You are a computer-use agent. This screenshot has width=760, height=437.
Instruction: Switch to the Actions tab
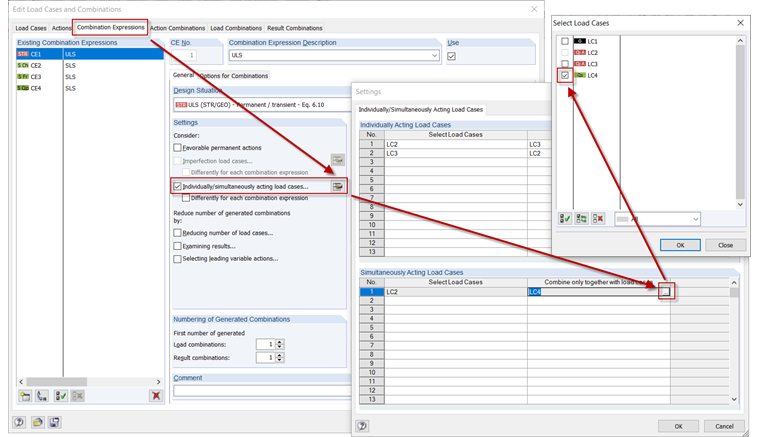pyautogui.click(x=61, y=28)
